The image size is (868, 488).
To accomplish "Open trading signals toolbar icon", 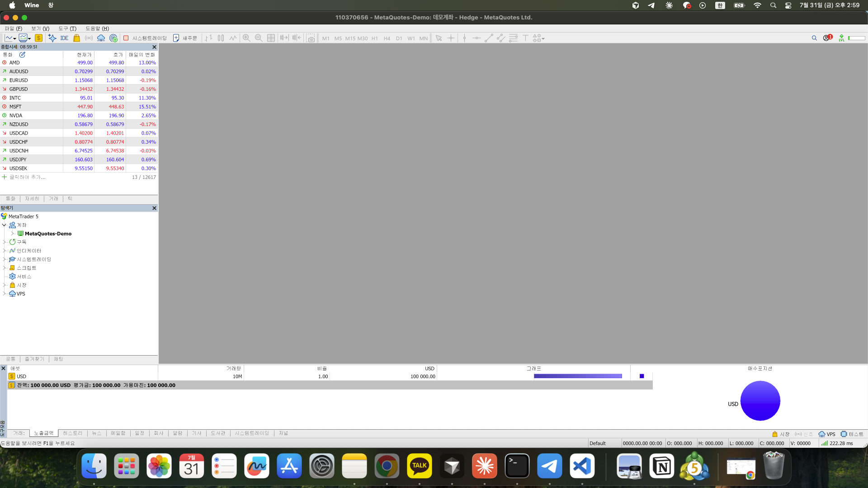I will 89,38.
